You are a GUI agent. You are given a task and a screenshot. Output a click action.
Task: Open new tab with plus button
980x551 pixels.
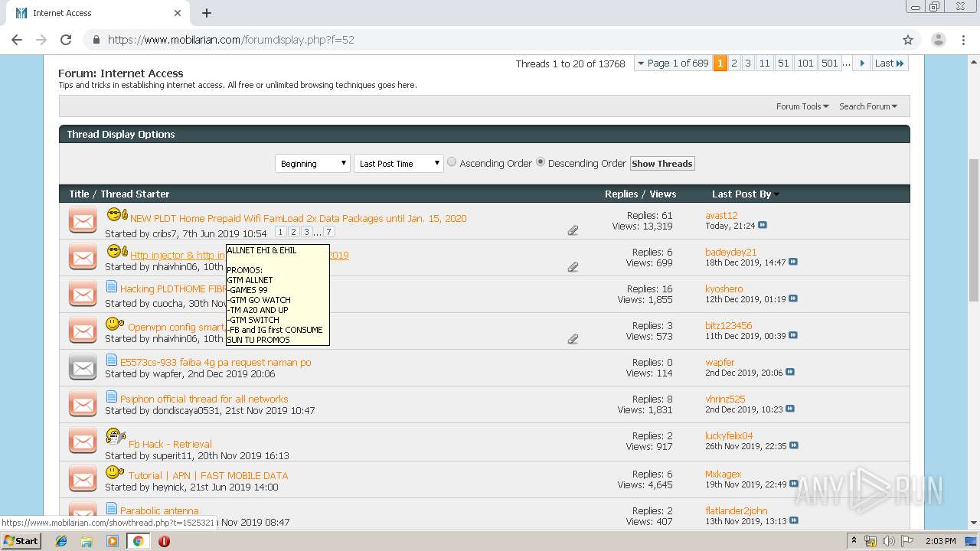point(207,13)
